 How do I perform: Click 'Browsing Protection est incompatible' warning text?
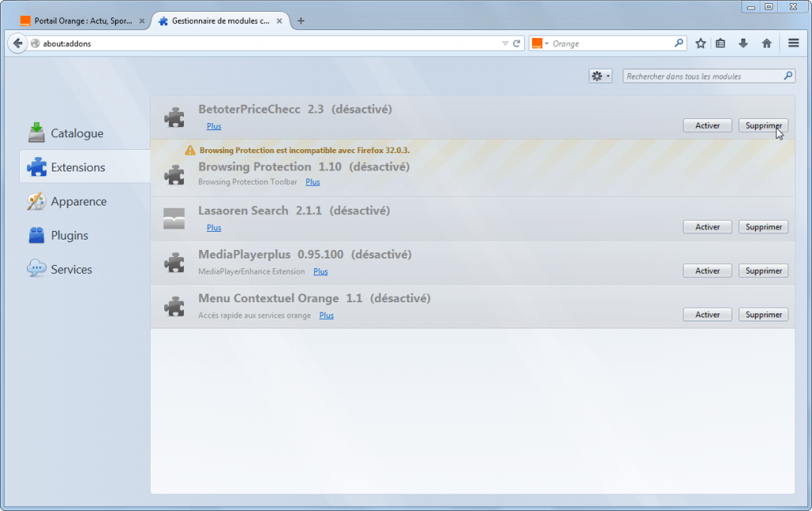(x=304, y=150)
